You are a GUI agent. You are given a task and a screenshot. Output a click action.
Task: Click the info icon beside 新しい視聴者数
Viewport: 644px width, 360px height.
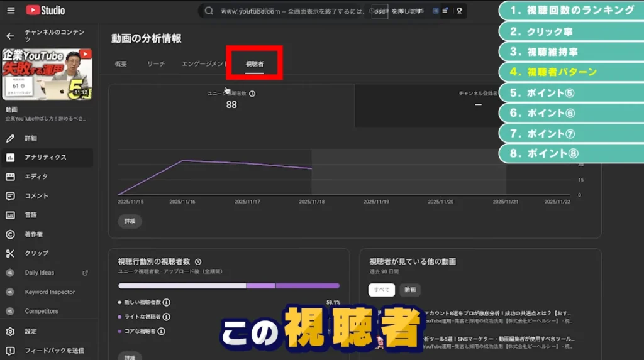[x=167, y=302]
